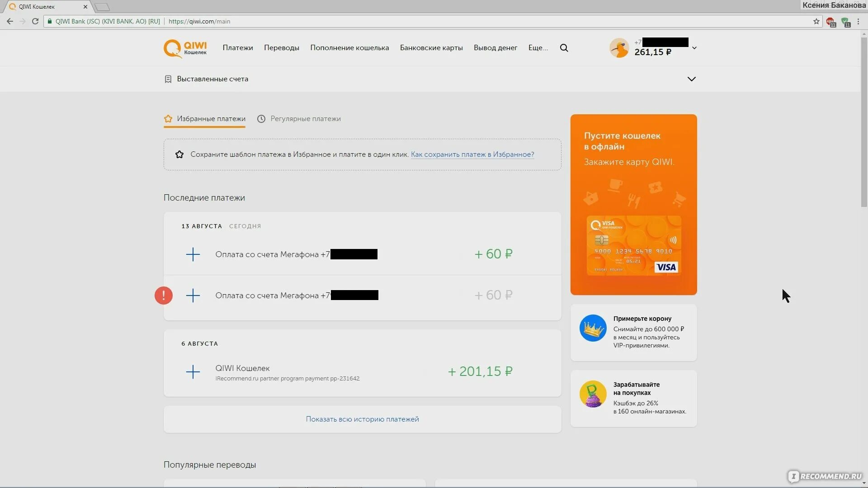Open the Еще... navigation menu
Image resolution: width=868 pixels, height=488 pixels.
tap(538, 48)
